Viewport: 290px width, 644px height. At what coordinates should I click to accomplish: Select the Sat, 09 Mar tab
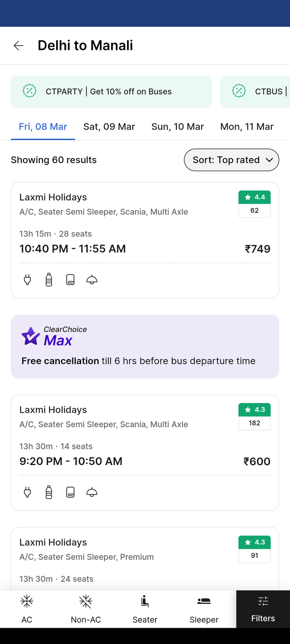(x=109, y=127)
